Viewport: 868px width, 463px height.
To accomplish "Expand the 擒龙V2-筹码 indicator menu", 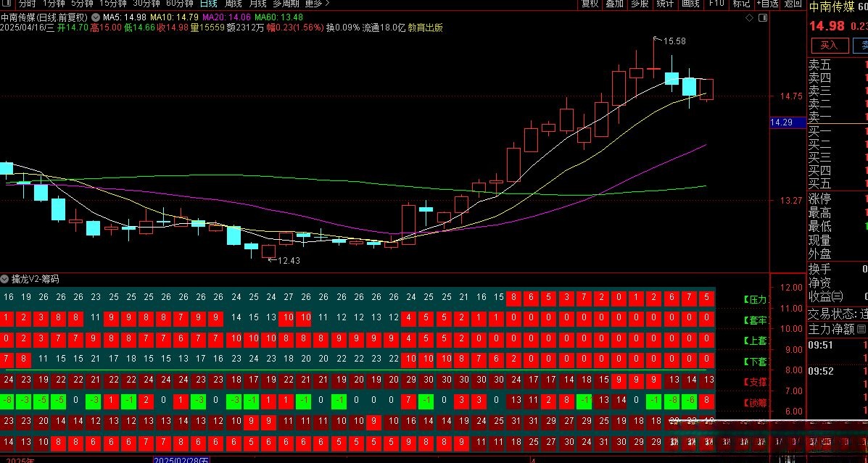I will (5, 279).
